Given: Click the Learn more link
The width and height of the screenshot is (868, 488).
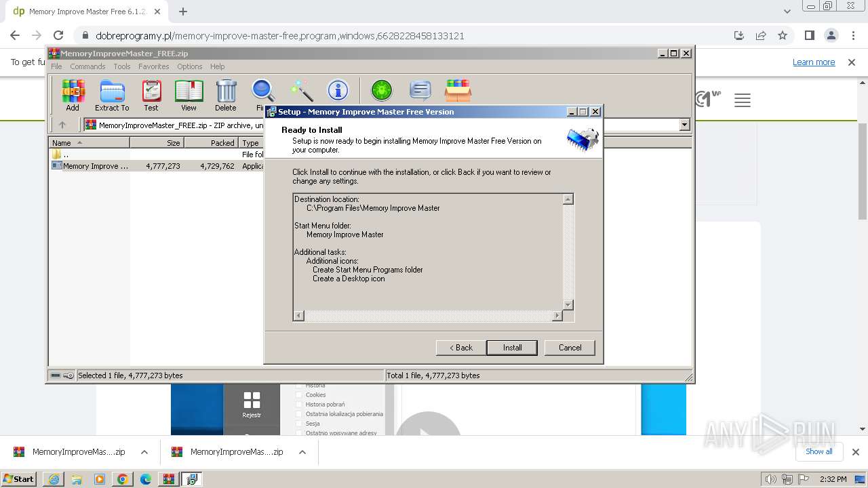Looking at the screenshot, I should (814, 62).
